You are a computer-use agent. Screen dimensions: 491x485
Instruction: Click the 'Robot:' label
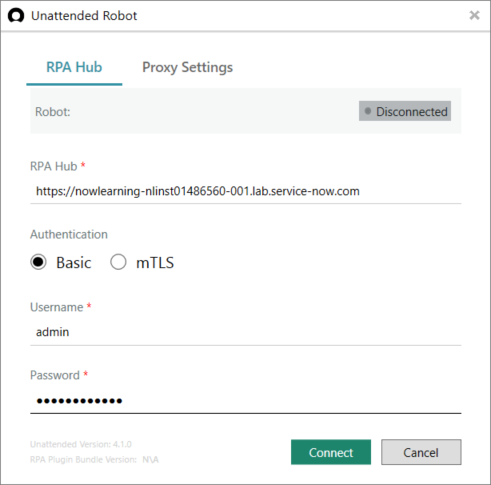pyautogui.click(x=53, y=112)
